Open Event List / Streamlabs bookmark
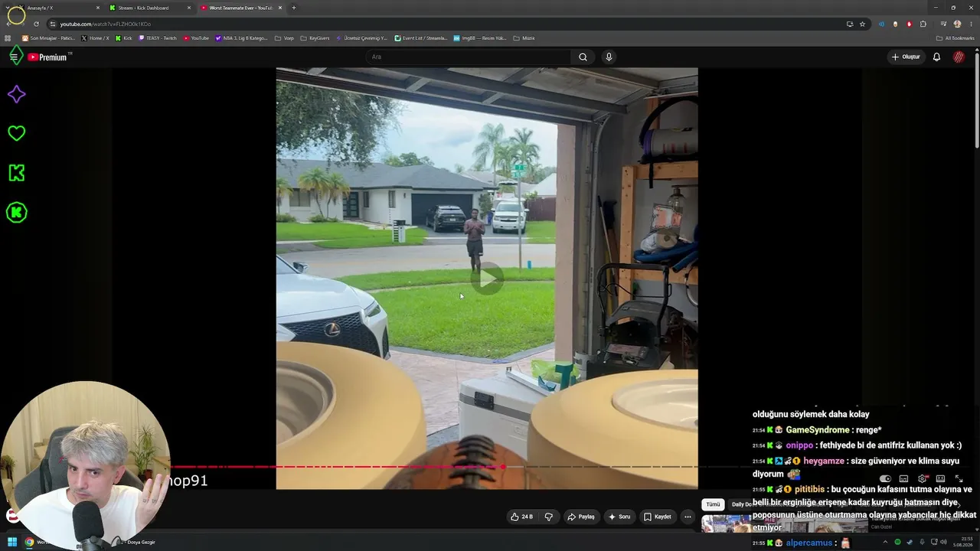Viewport: 980px width, 551px height. pos(421,38)
